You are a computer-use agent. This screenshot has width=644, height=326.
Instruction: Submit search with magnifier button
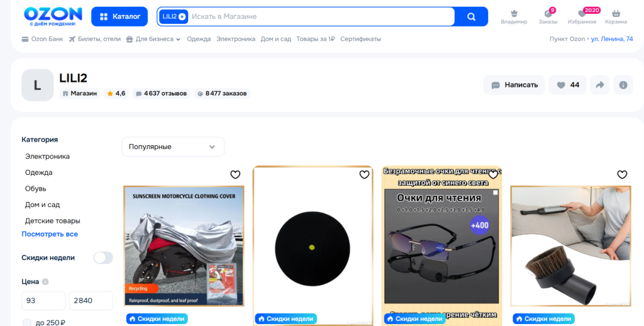point(471,16)
